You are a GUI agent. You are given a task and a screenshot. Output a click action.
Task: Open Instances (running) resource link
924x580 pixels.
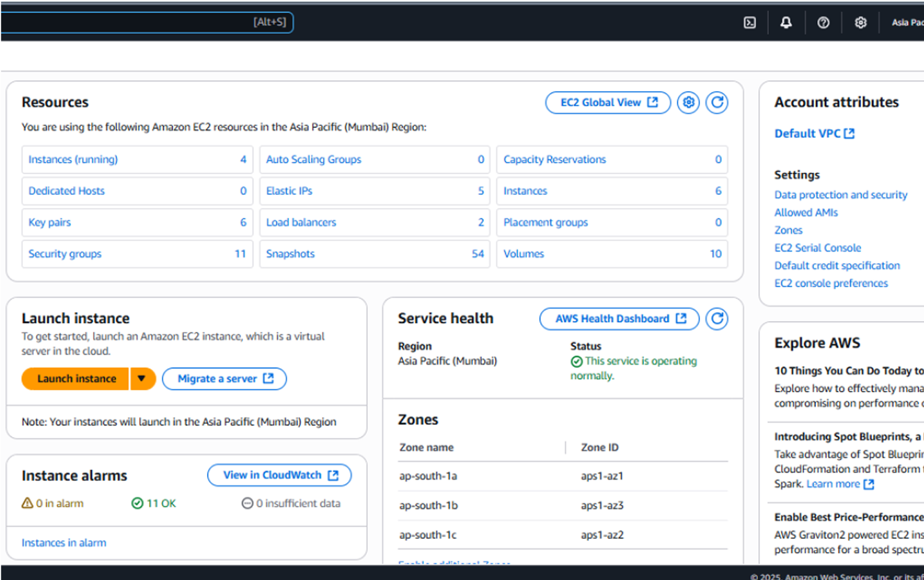tap(73, 159)
